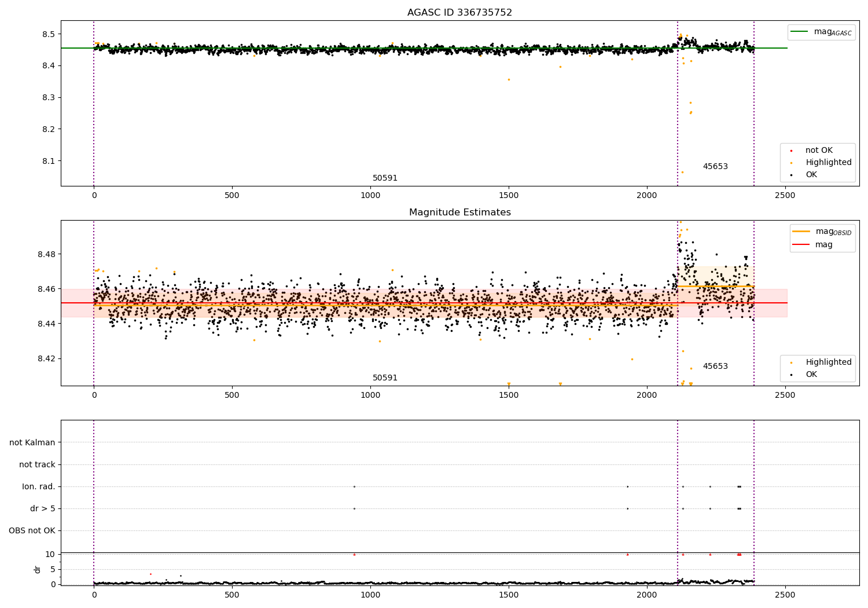
Task: Click the '50591' label in Magnitude Estimates plot
Action: 385,378
